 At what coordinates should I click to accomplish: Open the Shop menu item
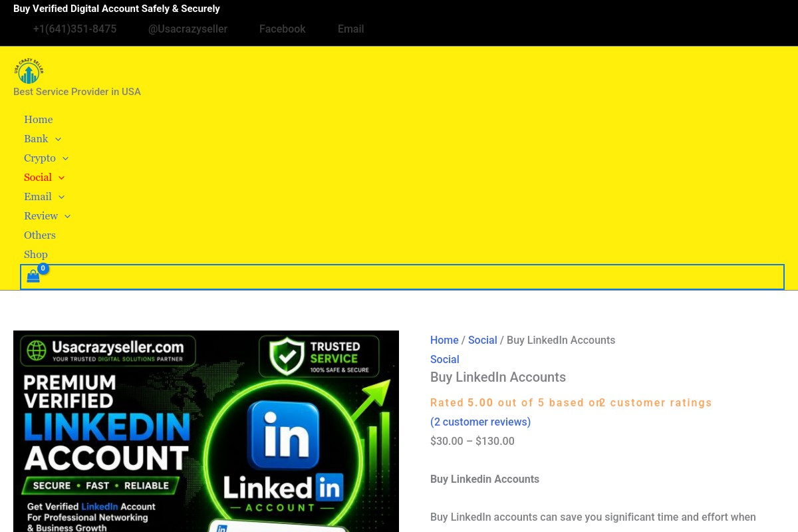[x=36, y=255]
